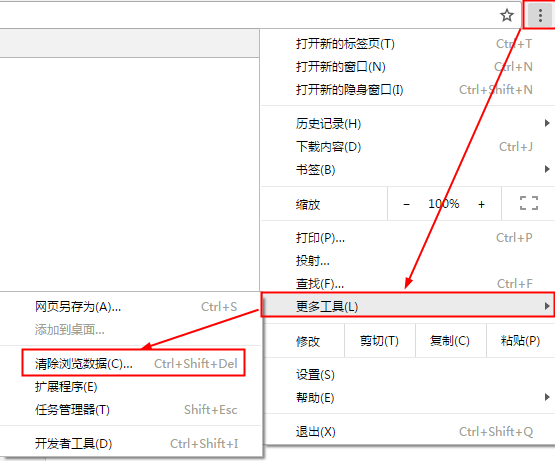Click the 粘贴(P) button
The width and height of the screenshot is (555, 461).
[520, 341]
